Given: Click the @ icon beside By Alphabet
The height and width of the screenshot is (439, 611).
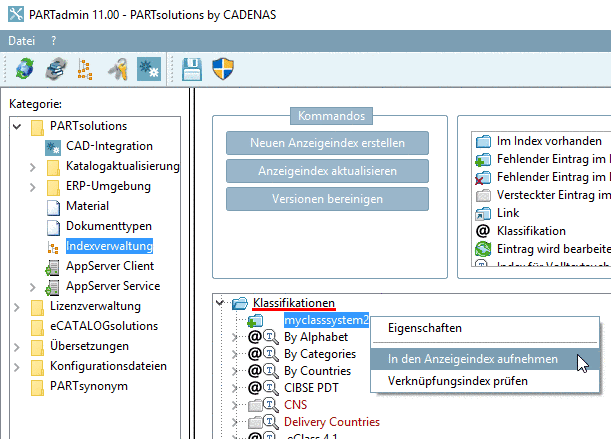Looking at the screenshot, I should (255, 336).
